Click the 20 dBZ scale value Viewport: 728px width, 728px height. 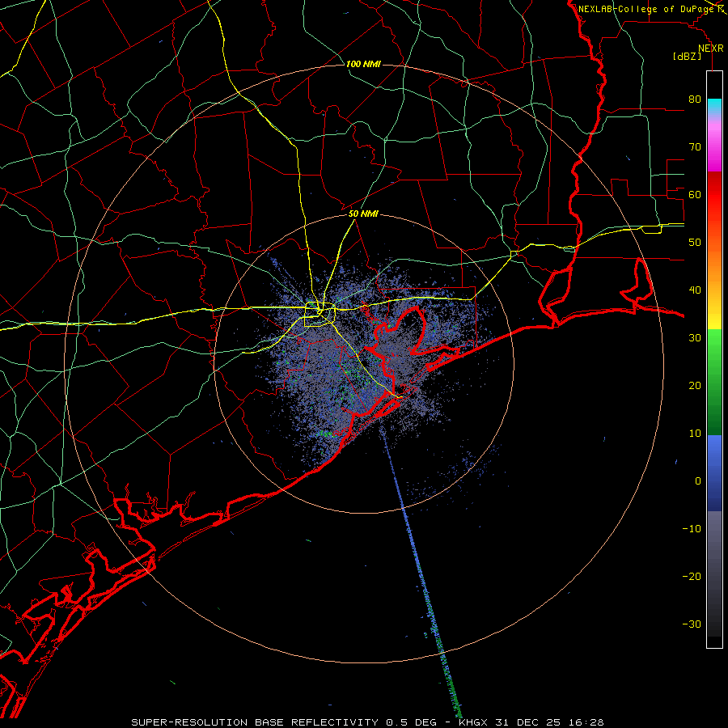[695, 385]
